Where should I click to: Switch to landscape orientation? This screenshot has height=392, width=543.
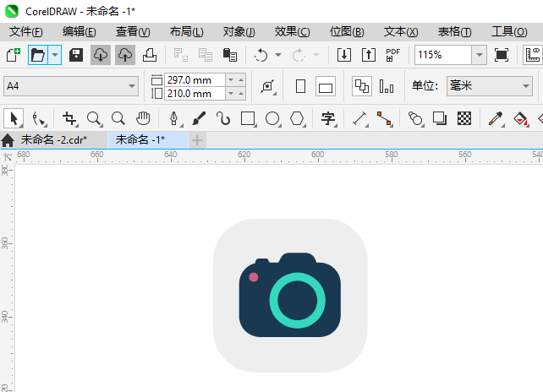pos(326,86)
